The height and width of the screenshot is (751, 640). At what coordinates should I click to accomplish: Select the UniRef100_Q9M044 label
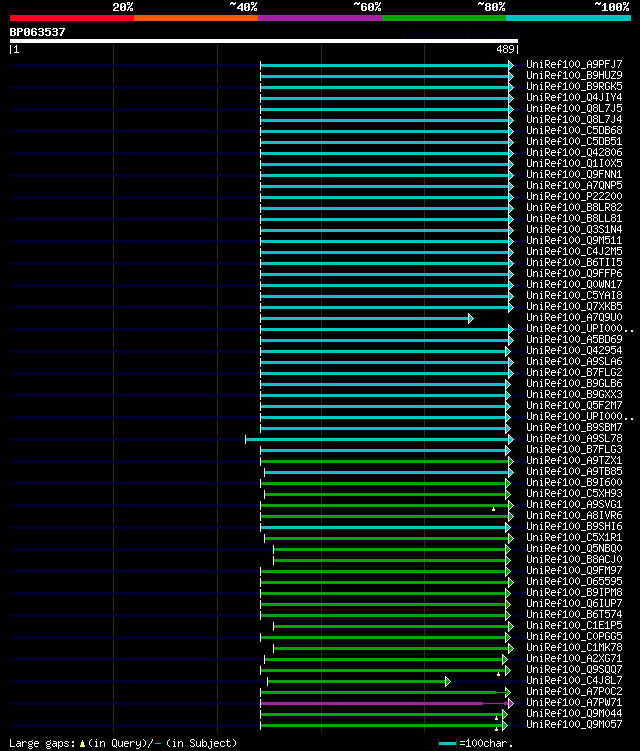[x=574, y=714]
